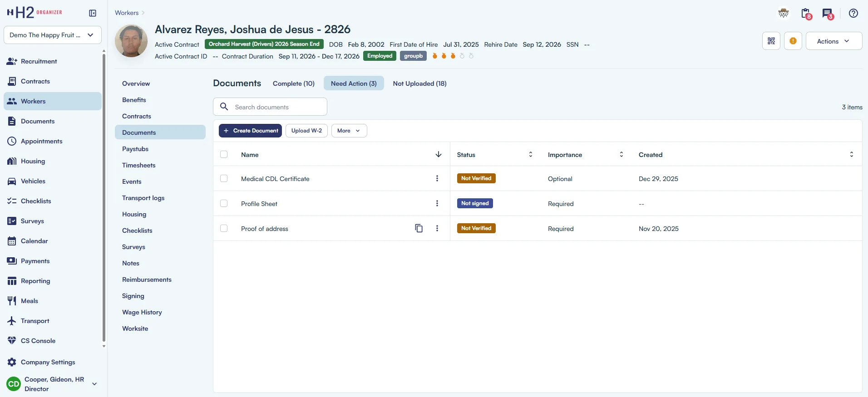Open Recruitment in main sidebar
The width and height of the screenshot is (868, 397).
pyautogui.click(x=53, y=61)
